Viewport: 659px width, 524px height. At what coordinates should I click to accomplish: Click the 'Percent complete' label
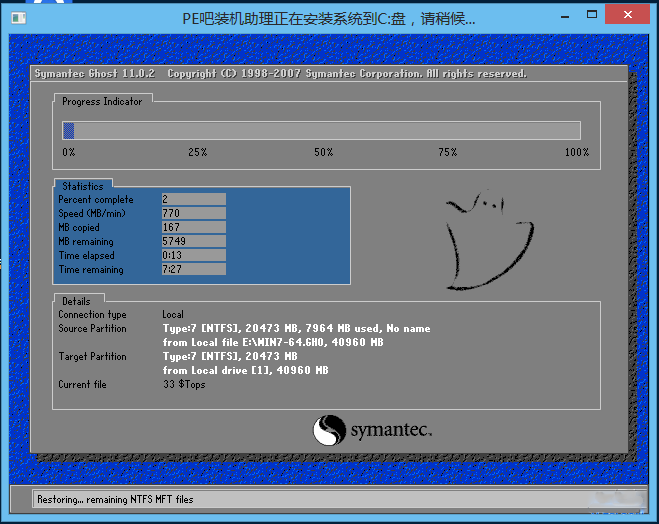tap(96, 200)
